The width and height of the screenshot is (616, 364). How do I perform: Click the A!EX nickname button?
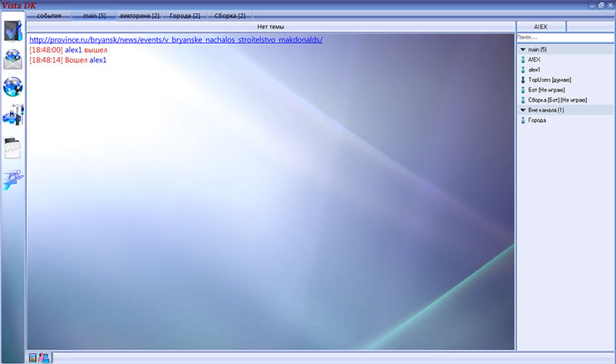(540, 26)
